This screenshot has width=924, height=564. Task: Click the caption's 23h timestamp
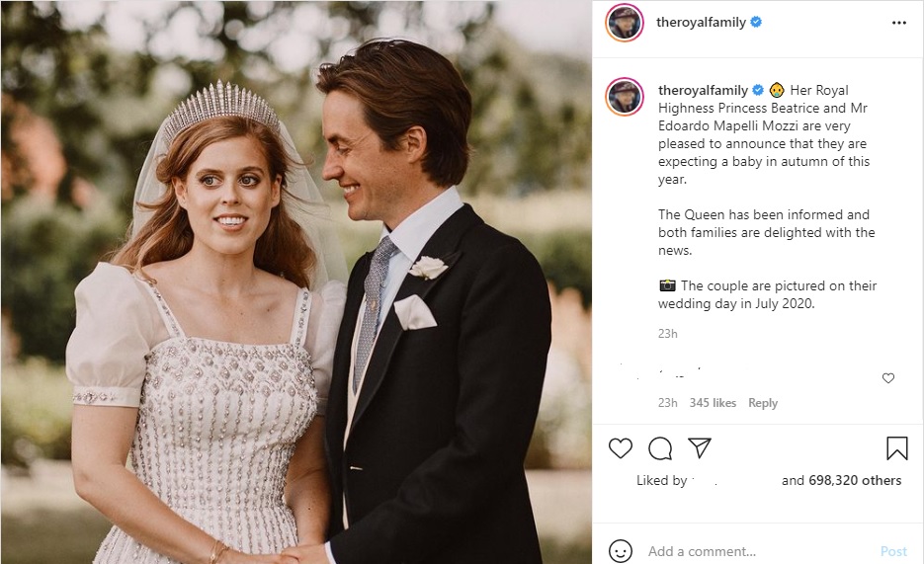[x=668, y=334]
